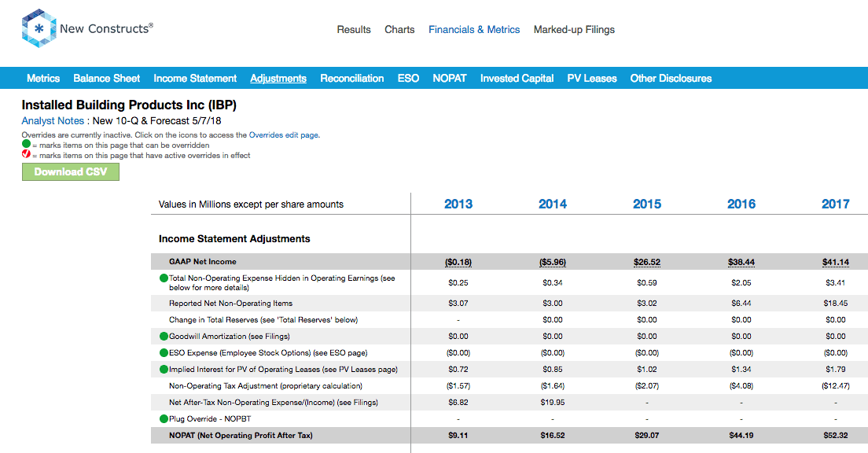
Task: Click Non-Operating Tax Adjustment row label
Action: click(x=266, y=385)
